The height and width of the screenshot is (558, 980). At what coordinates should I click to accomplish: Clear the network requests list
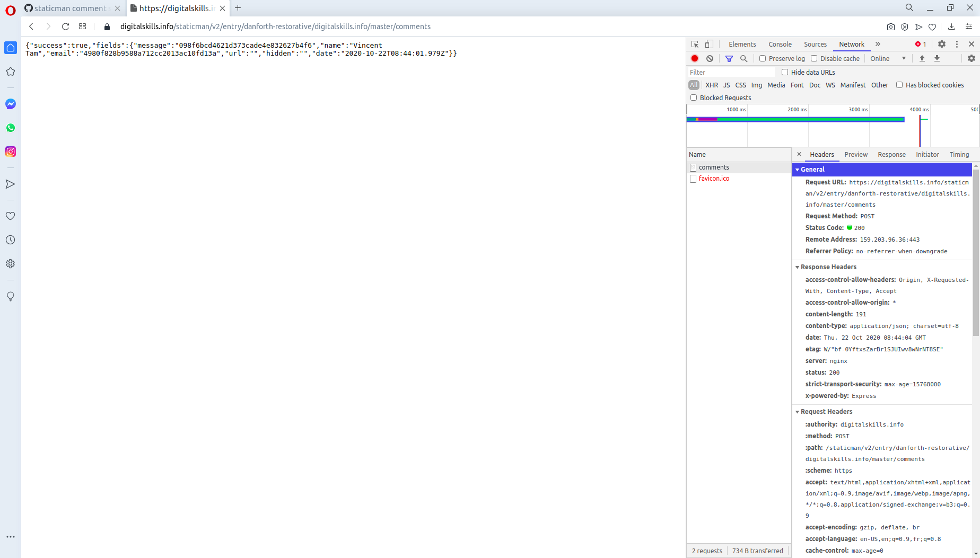710,58
